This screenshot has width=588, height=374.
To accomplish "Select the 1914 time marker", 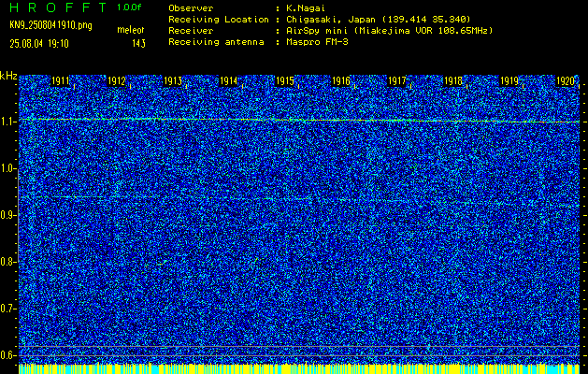I will (x=228, y=80).
